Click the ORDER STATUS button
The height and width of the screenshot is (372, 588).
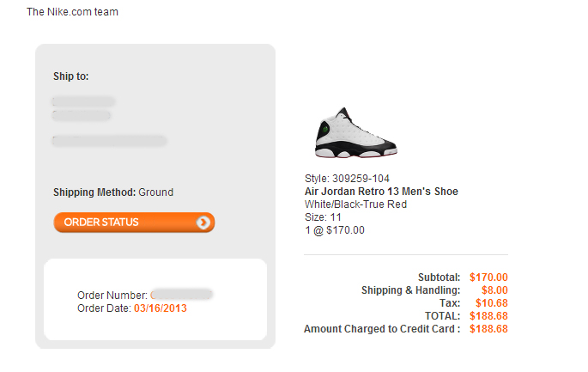pyautogui.click(x=134, y=223)
